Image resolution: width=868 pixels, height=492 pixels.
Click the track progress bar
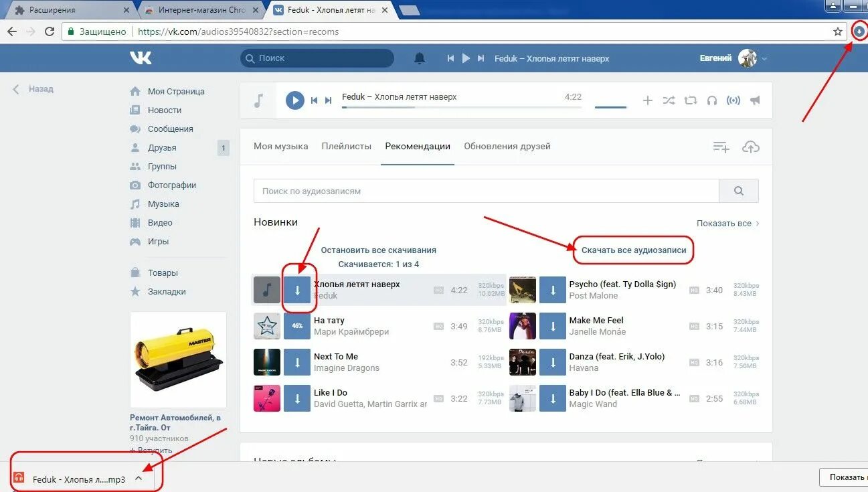coord(462,107)
